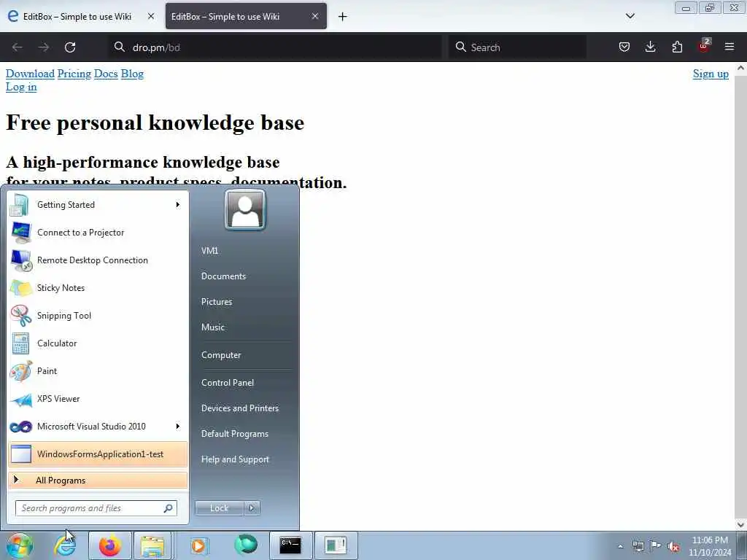Click the dro.pm/bd address bar
Image resolution: width=747 pixels, height=560 pixels.
(x=275, y=47)
